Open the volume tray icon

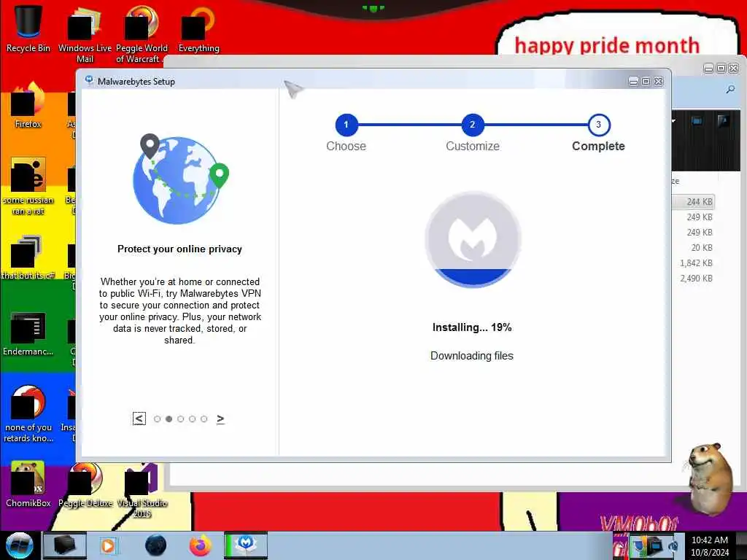pos(673,546)
